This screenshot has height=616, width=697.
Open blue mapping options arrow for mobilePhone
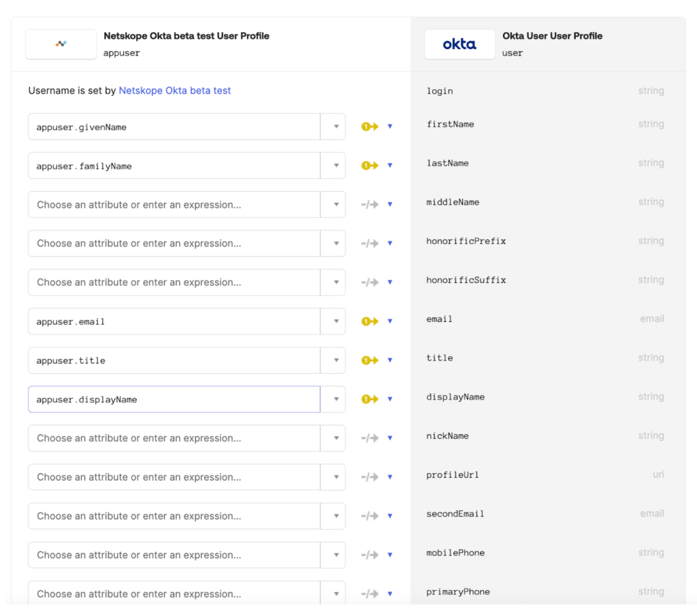pos(390,555)
